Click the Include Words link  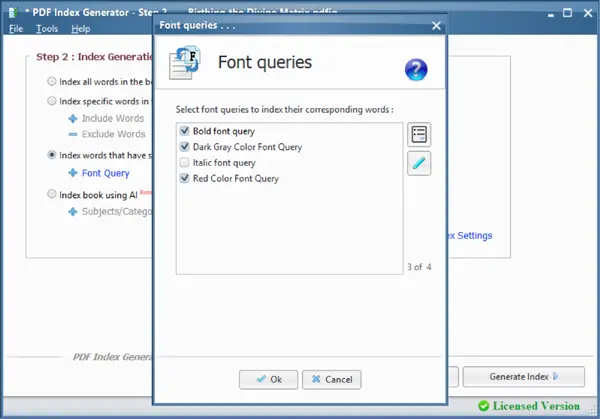(x=113, y=119)
